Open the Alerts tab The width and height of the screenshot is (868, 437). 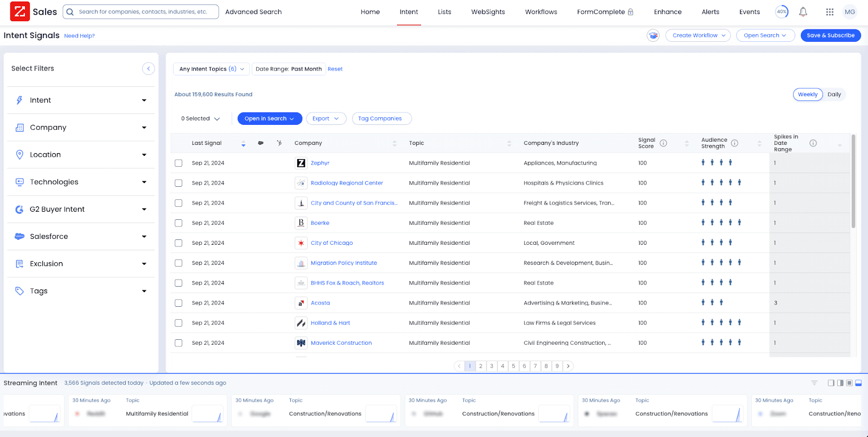(x=710, y=12)
